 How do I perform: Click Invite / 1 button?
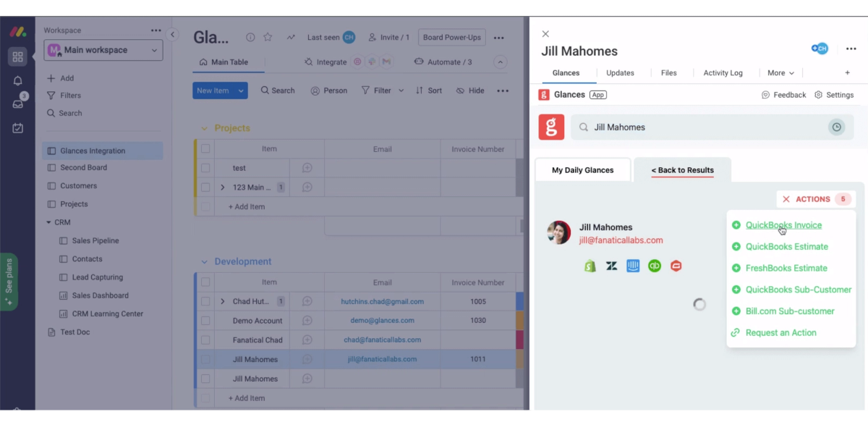388,38
